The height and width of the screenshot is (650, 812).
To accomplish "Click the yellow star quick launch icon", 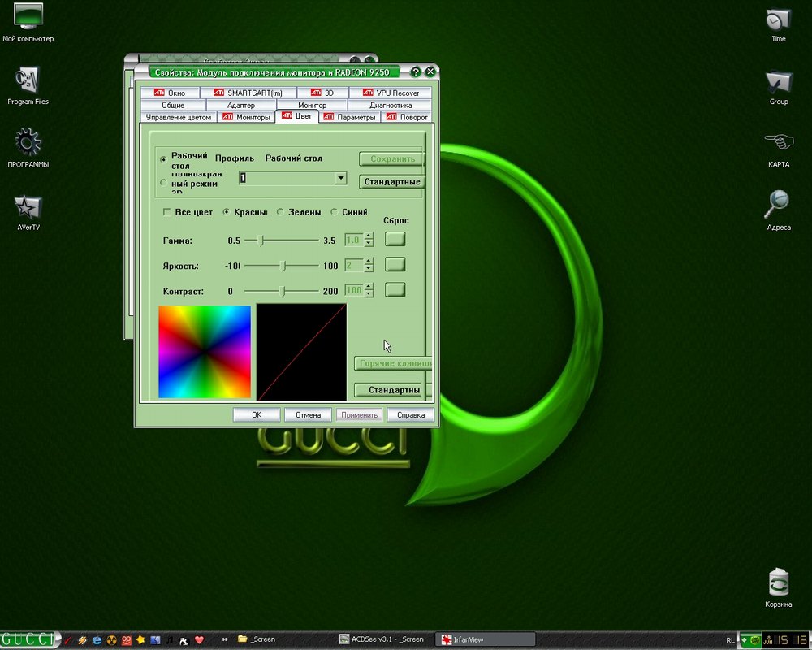I will [140, 639].
